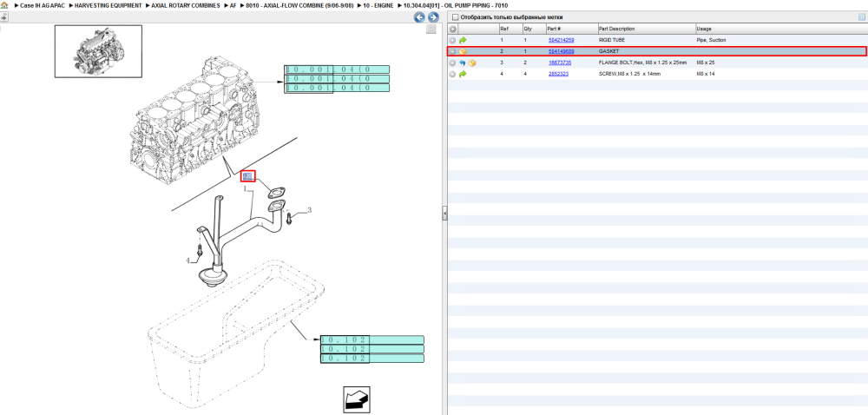
Task: Open third 10.001.04 reference link by engine block
Action: click(x=337, y=88)
